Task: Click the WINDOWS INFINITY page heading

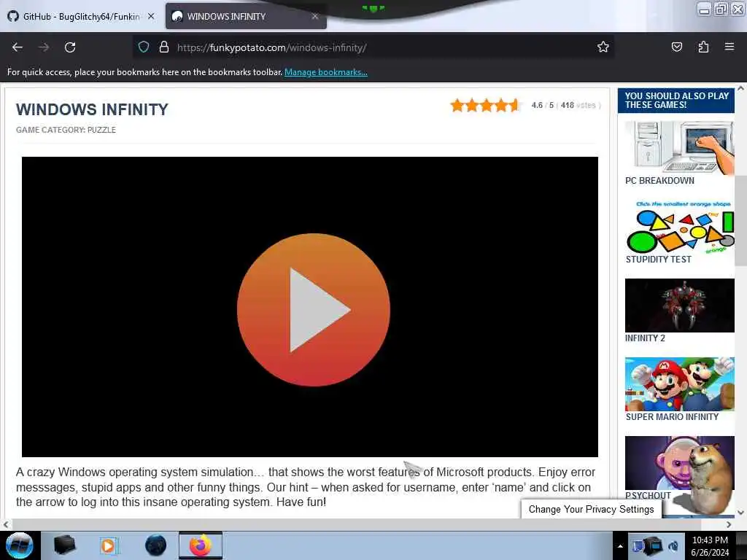Action: (x=92, y=109)
